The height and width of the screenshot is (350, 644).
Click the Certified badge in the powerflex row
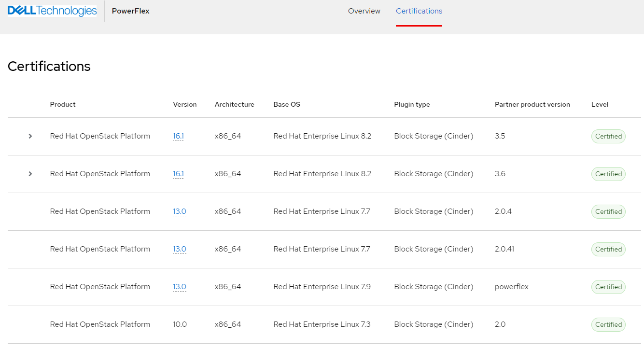click(608, 287)
